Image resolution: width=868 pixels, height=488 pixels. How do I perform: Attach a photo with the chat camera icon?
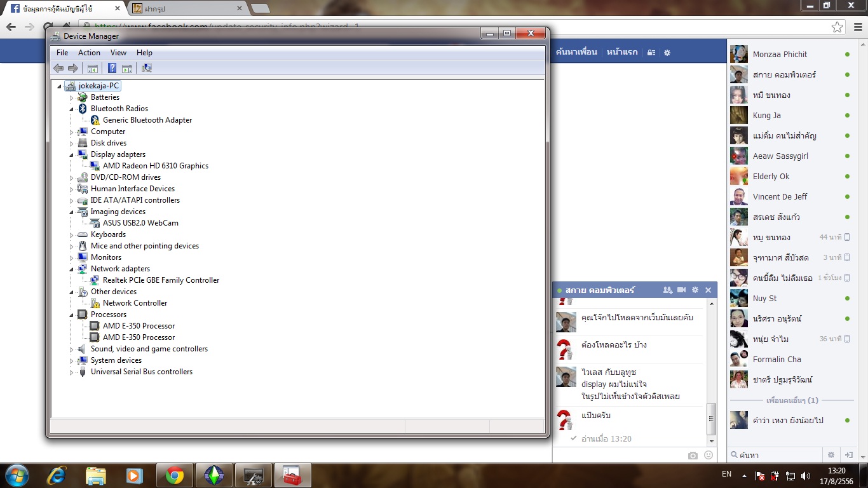pyautogui.click(x=693, y=455)
